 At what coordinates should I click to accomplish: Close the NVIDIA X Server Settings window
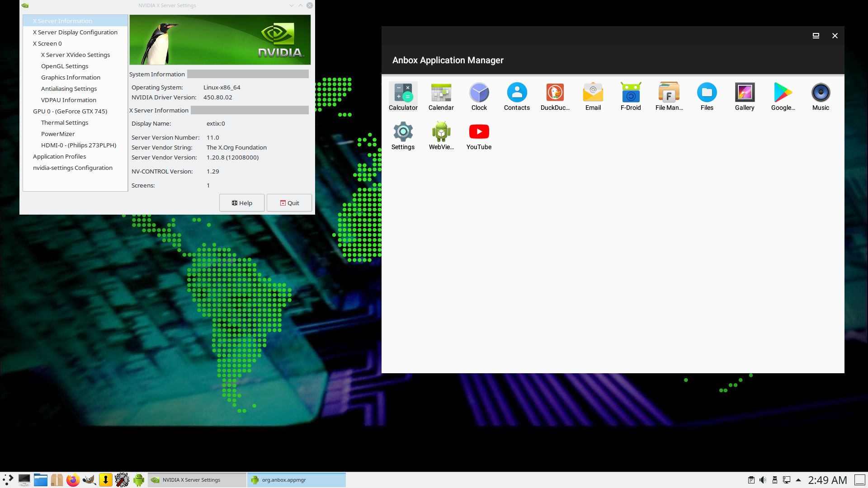309,5
